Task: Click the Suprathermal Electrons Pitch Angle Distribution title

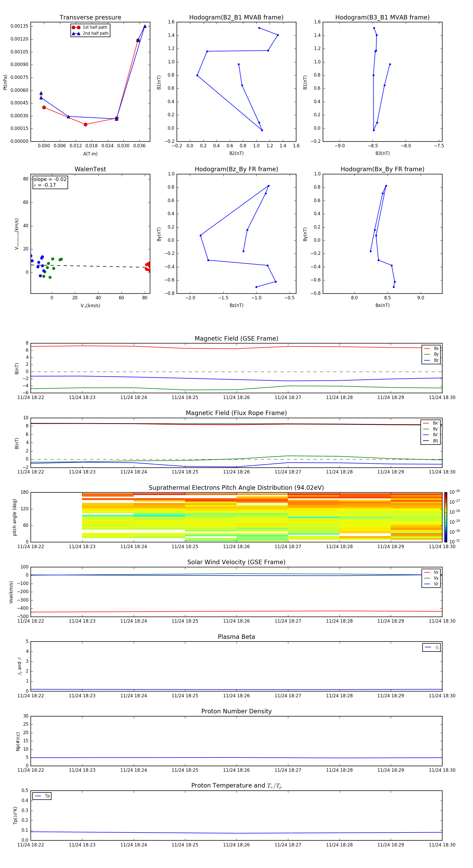Action: (x=236, y=488)
